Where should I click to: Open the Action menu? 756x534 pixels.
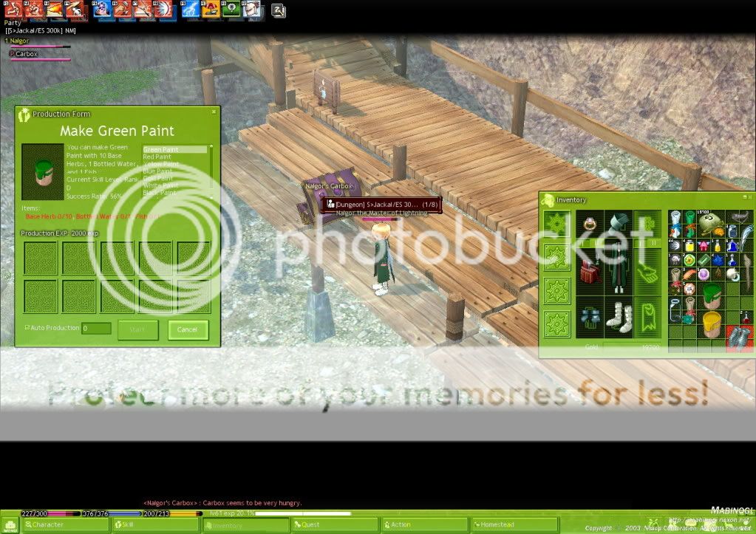(425, 524)
